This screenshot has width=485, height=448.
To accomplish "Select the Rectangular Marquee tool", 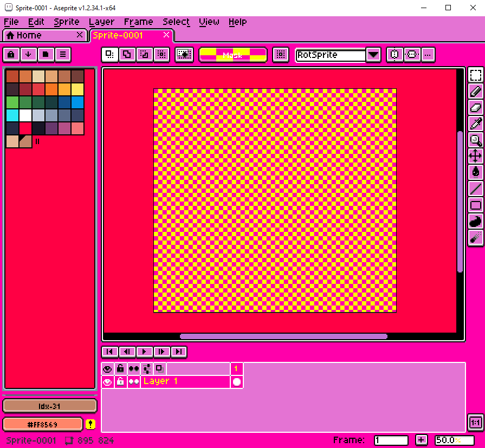I will point(475,75).
